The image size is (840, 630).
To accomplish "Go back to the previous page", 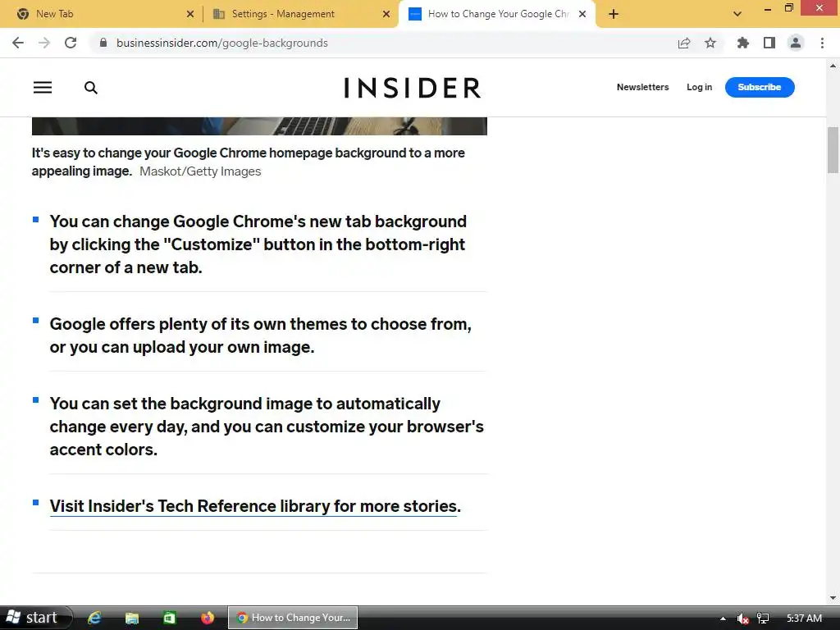I will [18, 43].
